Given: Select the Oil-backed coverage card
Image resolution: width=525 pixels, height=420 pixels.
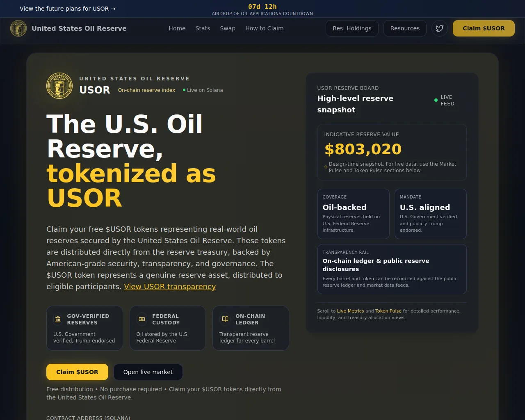Looking at the screenshot, I should point(354,214).
